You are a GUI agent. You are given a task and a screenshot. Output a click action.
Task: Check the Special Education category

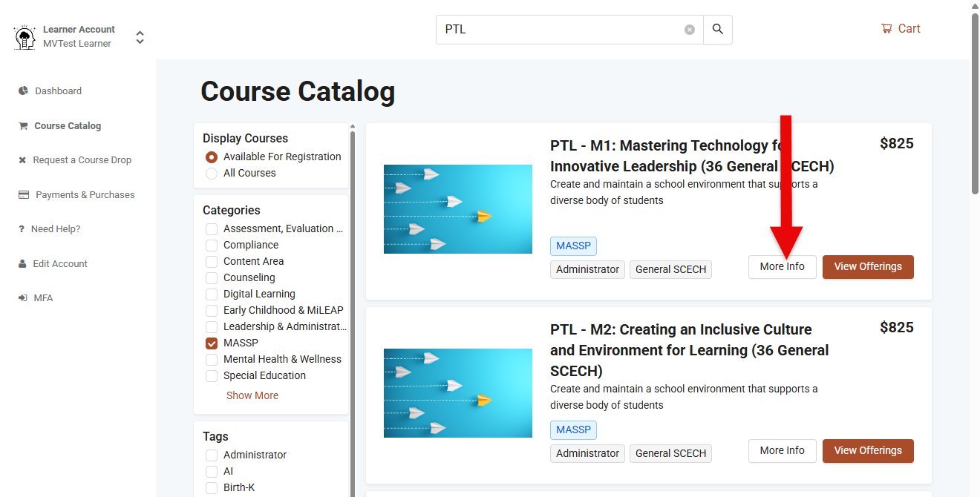point(212,376)
